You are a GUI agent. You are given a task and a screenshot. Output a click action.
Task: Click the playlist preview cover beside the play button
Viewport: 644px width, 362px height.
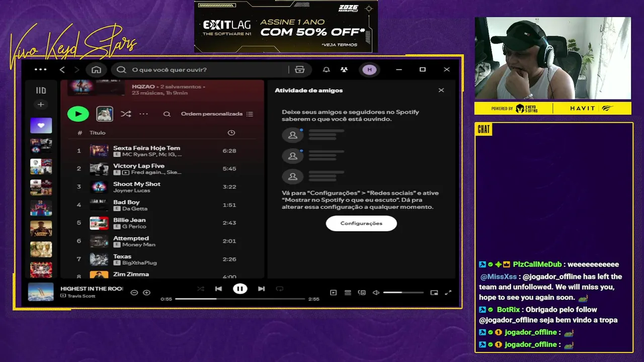click(x=105, y=114)
